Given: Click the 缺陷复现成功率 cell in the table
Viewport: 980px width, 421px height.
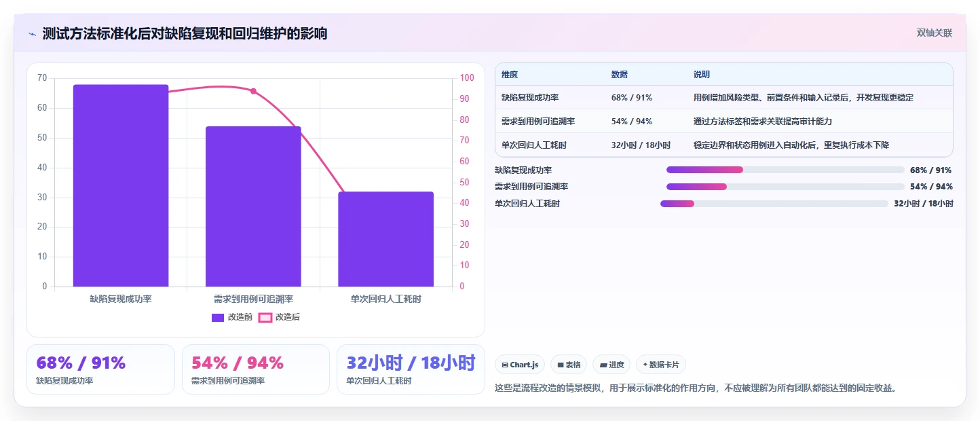Looking at the screenshot, I should coord(530,97).
